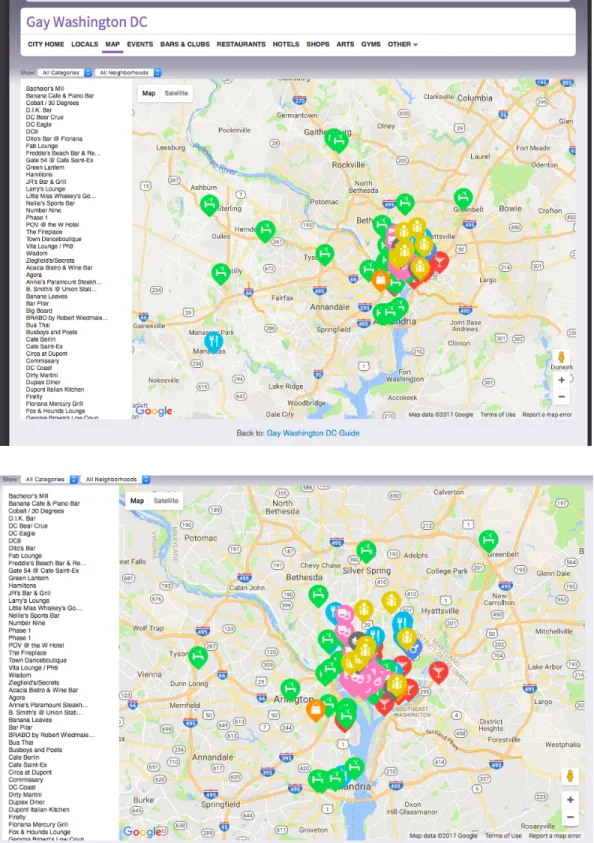Click isolated red cocktail marker near Lake Arbor road

point(438,673)
